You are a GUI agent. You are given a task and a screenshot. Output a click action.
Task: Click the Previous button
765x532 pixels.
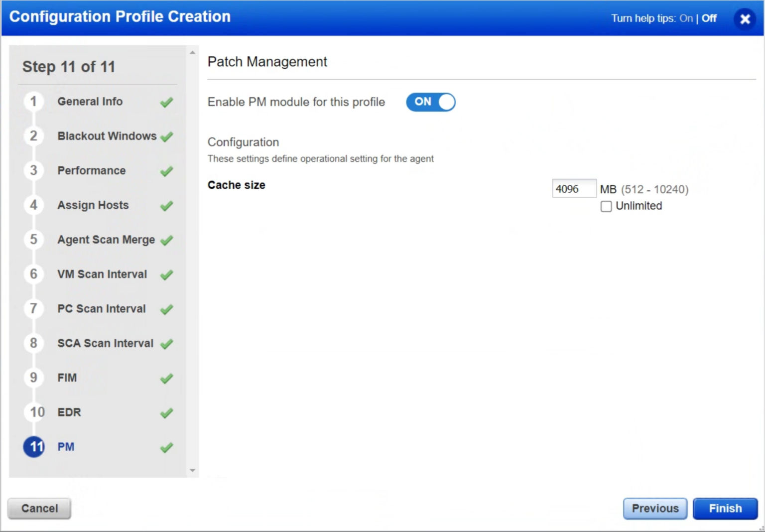[x=655, y=509]
